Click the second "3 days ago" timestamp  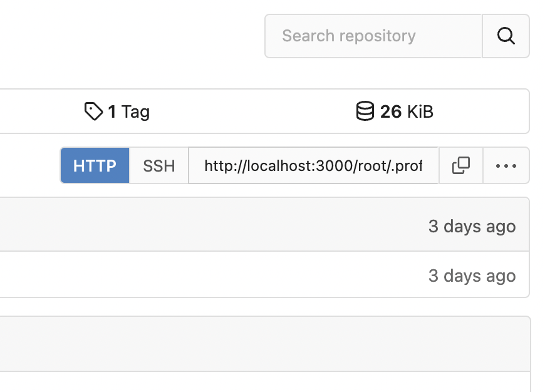pyautogui.click(x=472, y=276)
